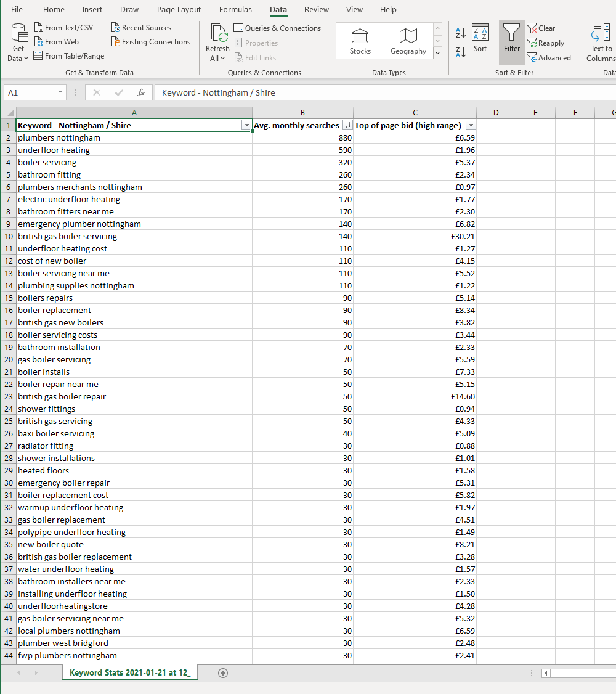Select column B header

tap(302, 112)
